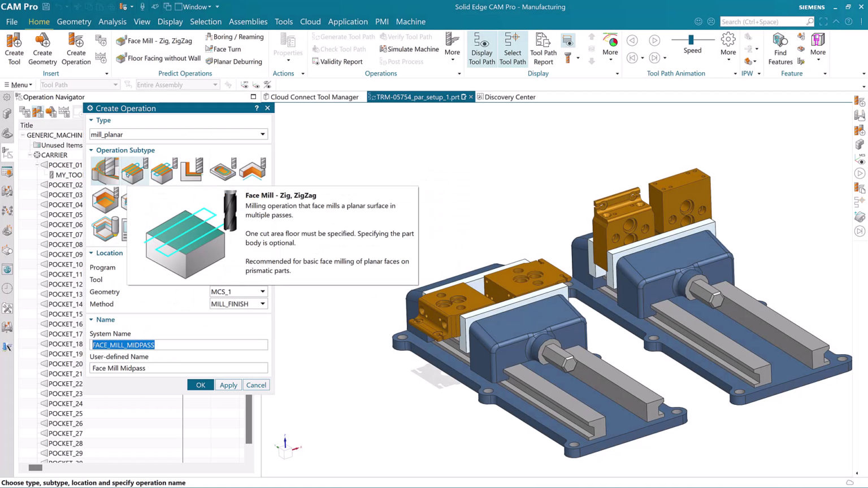Launch Simulate Machine

(x=409, y=49)
